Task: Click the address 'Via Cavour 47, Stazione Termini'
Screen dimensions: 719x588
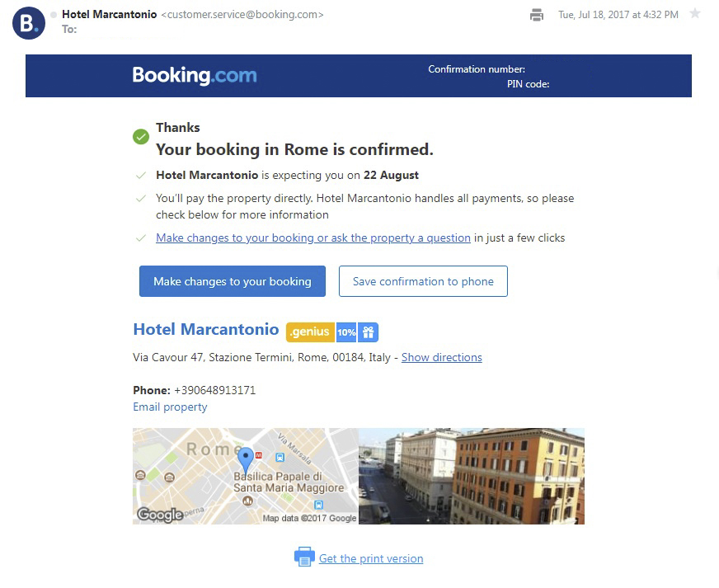Action: (212, 357)
